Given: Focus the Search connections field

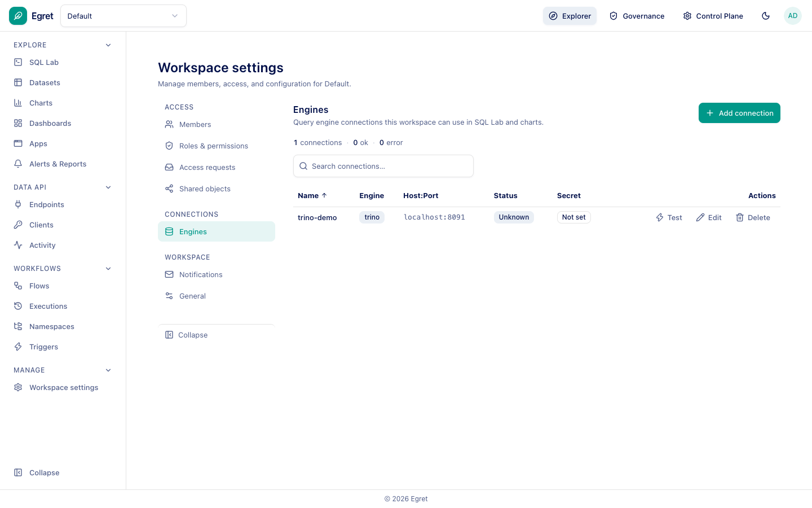Looking at the screenshot, I should [x=383, y=166].
